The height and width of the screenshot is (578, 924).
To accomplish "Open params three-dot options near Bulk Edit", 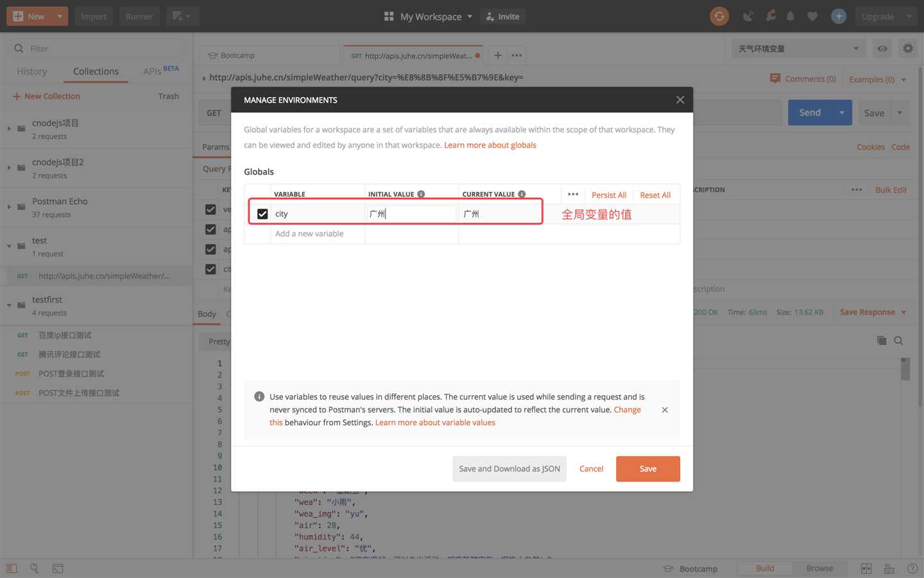I will click(x=857, y=189).
